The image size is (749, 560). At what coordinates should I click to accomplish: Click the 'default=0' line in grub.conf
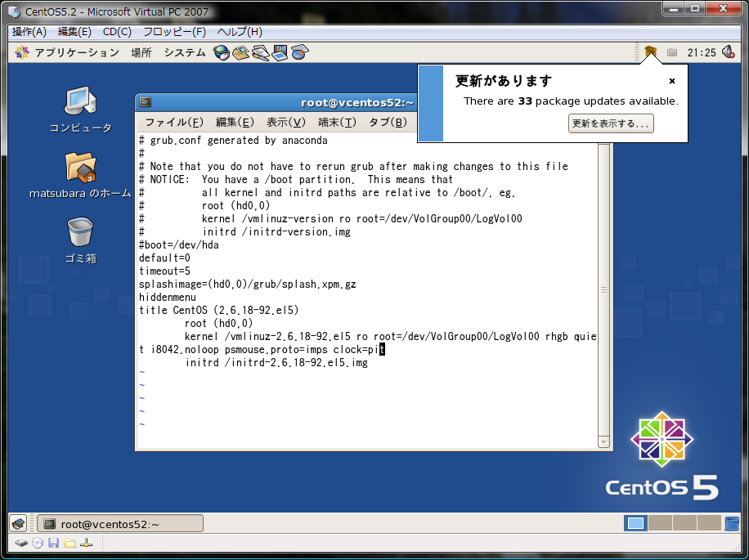click(164, 258)
